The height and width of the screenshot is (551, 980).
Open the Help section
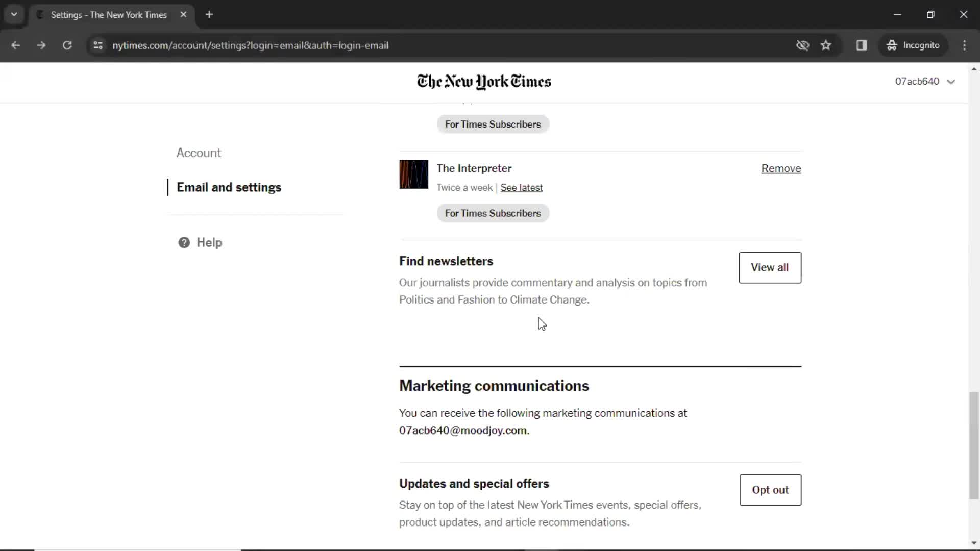209,242
